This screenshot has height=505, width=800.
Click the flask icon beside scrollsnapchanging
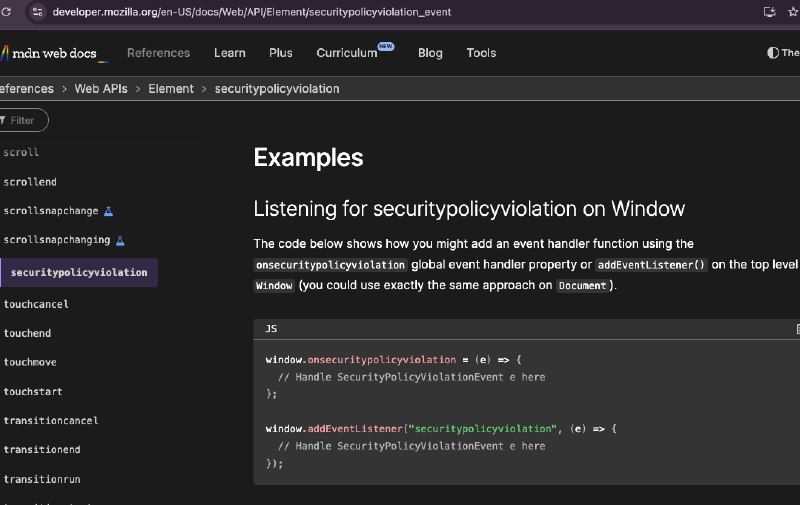pos(120,240)
